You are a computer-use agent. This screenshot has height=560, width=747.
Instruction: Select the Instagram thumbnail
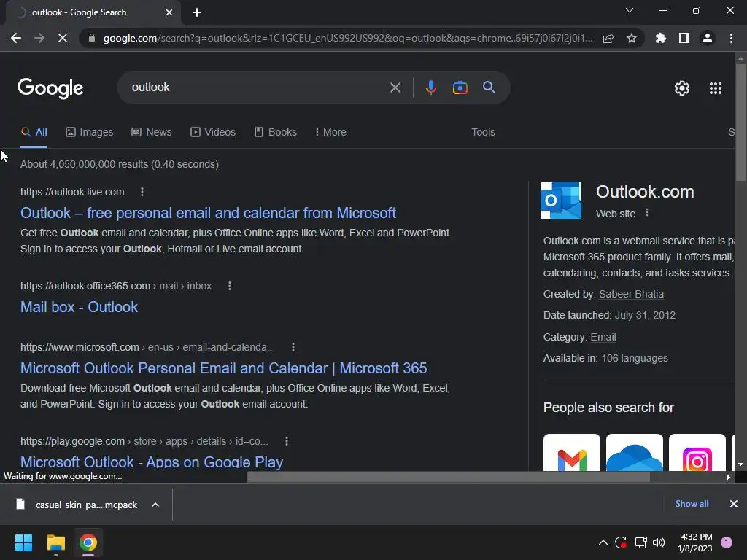point(697,452)
